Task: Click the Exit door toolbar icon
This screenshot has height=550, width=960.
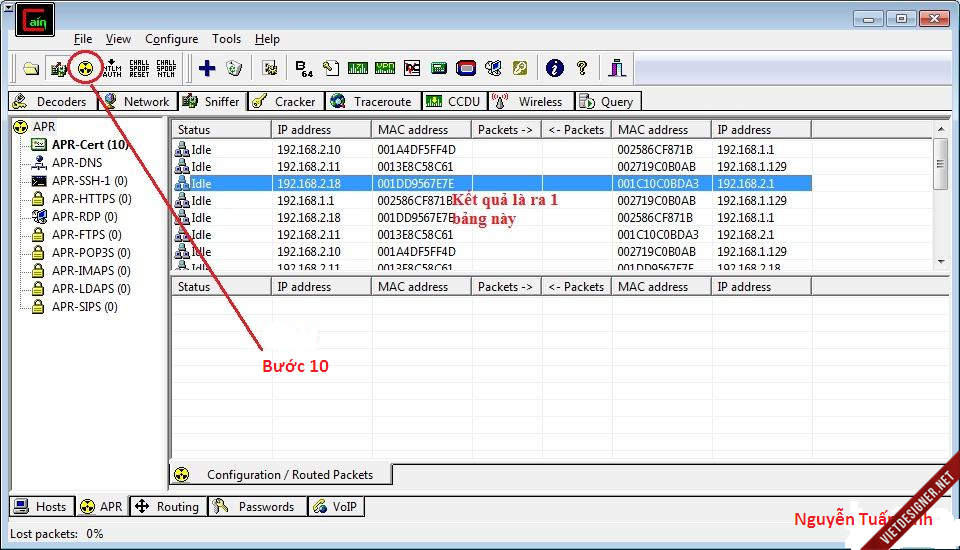Action: point(617,68)
